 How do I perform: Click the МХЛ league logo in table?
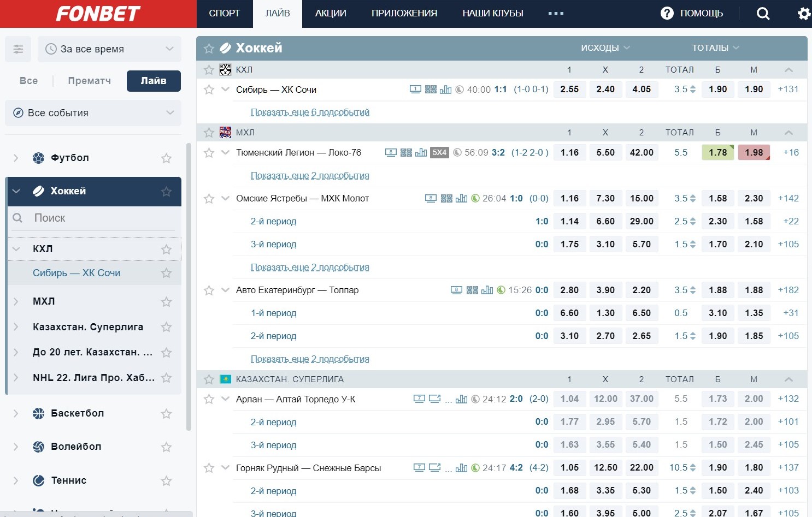click(x=225, y=132)
